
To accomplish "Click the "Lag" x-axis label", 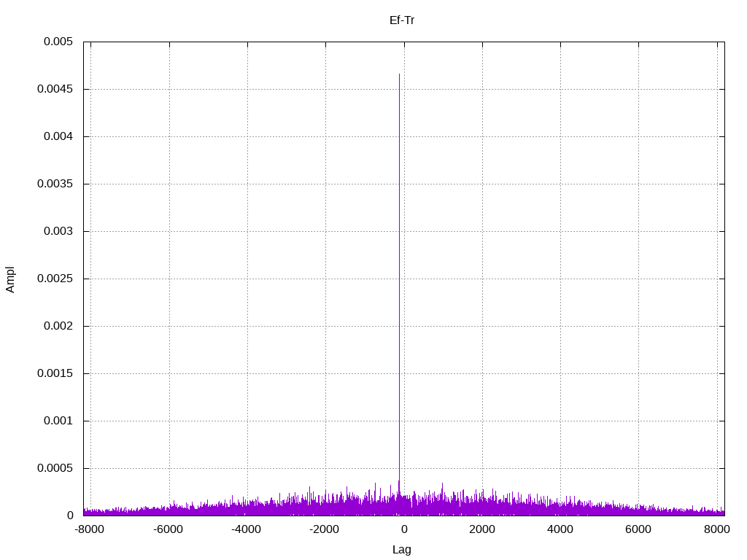I will [x=402, y=550].
